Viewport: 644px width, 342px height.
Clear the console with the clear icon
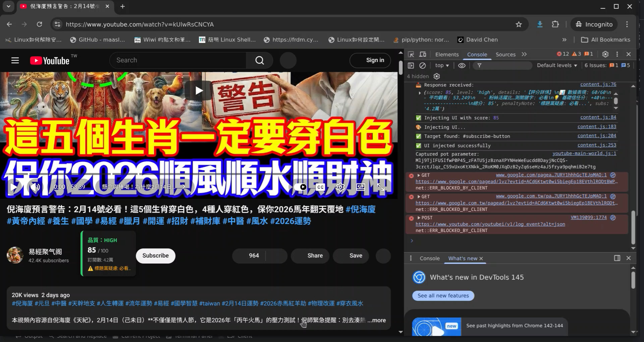tap(423, 65)
